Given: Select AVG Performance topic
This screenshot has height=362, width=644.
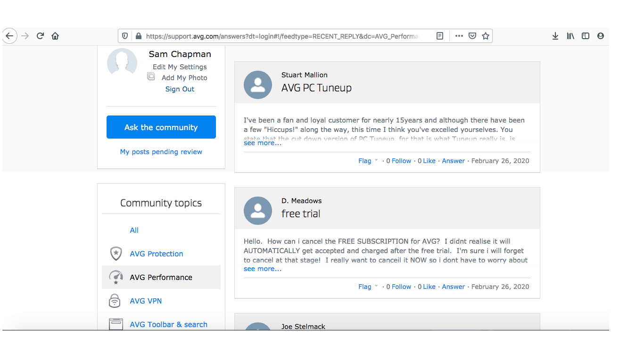Looking at the screenshot, I should (x=161, y=277).
